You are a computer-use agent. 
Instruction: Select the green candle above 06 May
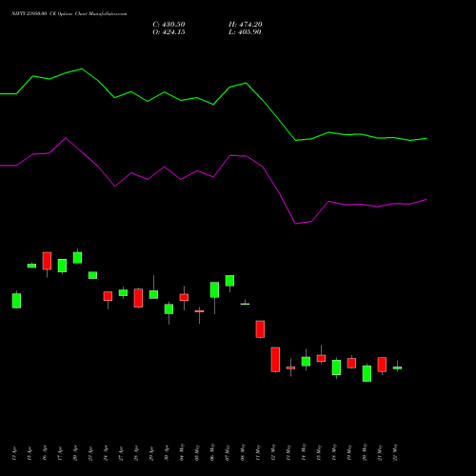[214, 289]
